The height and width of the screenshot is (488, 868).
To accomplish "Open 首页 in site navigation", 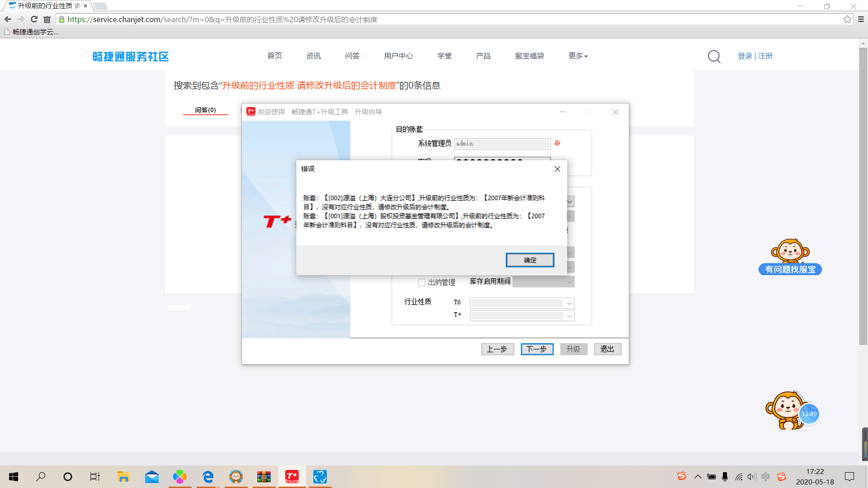I will (274, 56).
